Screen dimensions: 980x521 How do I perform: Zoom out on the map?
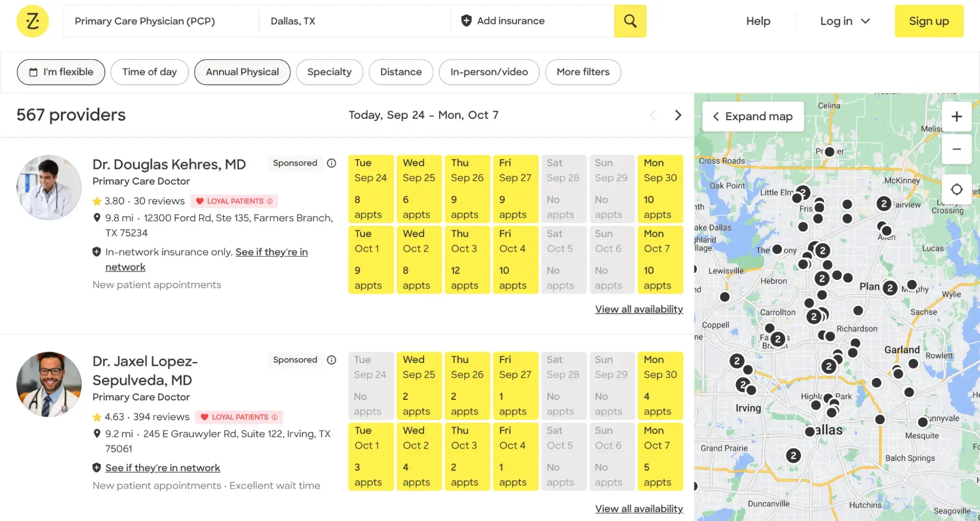point(956,149)
